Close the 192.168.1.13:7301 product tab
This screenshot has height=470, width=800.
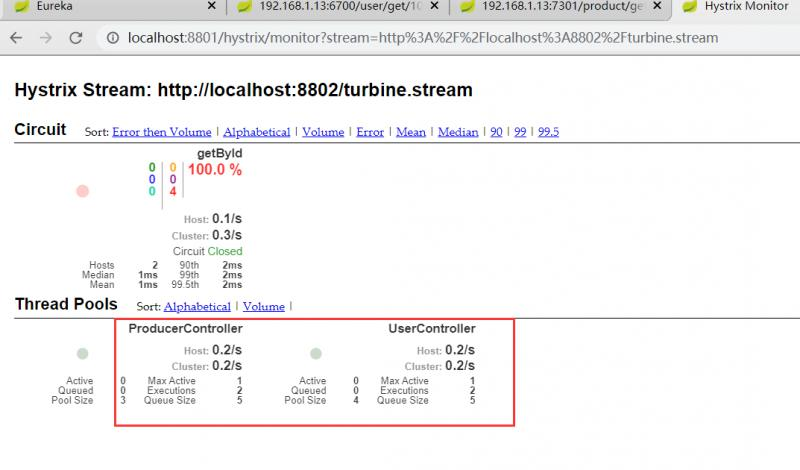pyautogui.click(x=657, y=6)
